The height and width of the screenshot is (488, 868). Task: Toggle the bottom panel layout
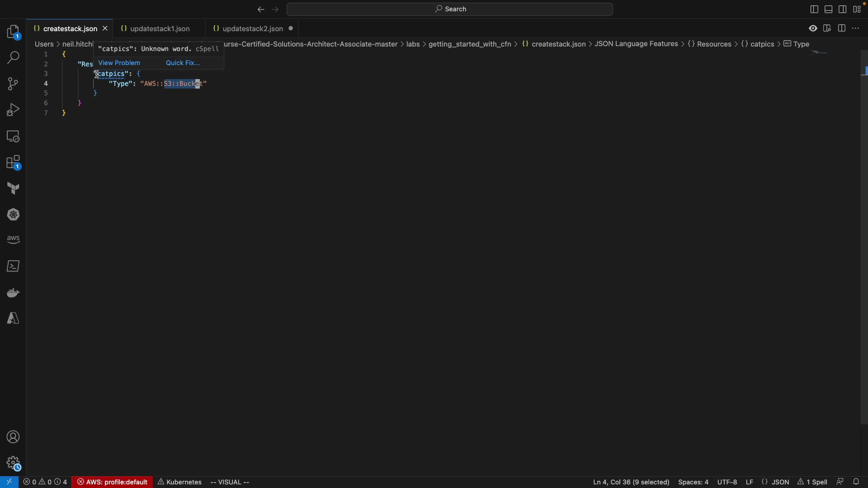(x=829, y=9)
